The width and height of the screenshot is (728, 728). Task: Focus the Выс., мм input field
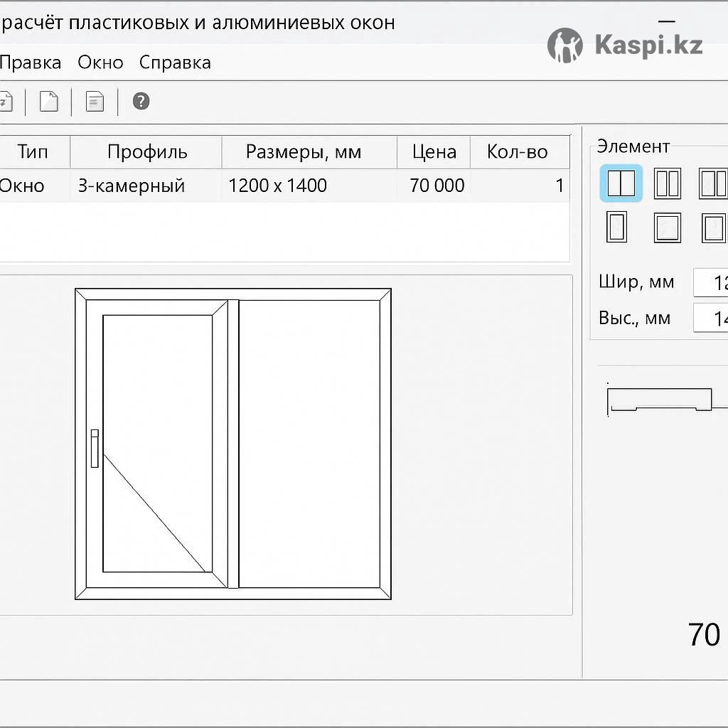tap(710, 318)
